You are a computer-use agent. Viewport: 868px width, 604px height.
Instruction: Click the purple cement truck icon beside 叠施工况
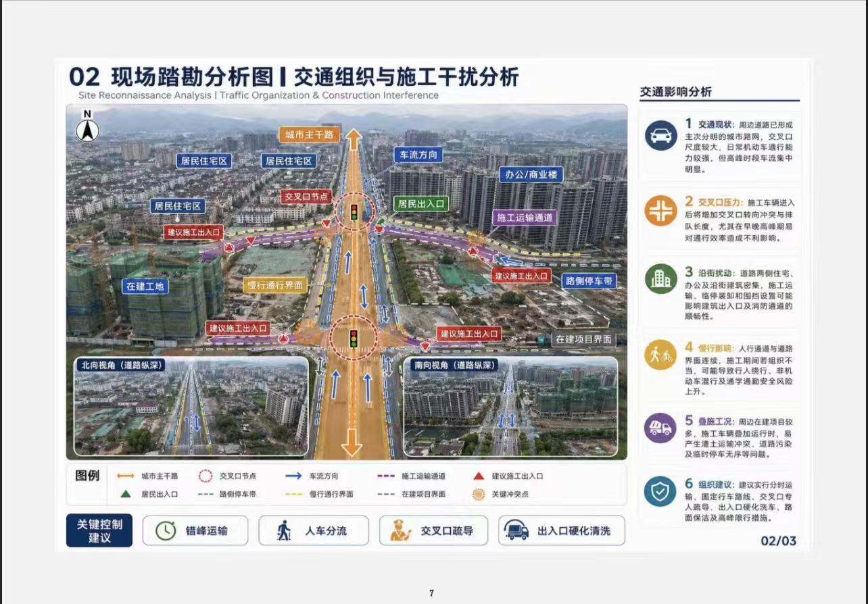(660, 428)
